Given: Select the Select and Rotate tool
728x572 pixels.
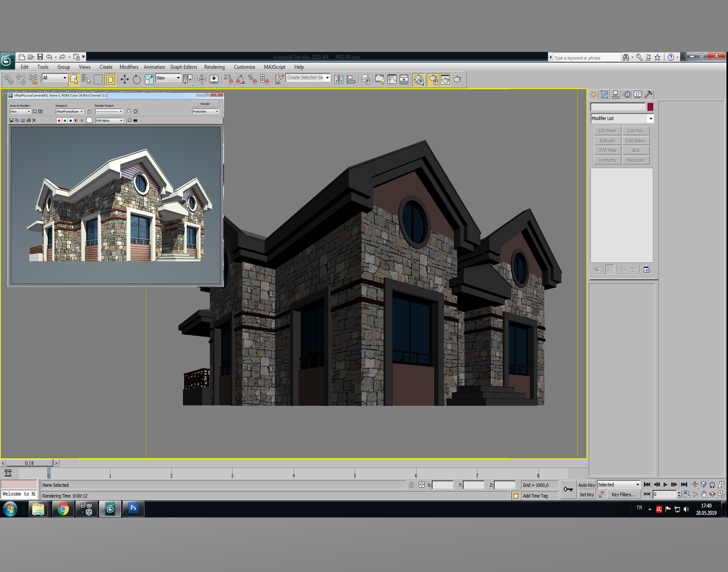Looking at the screenshot, I should (x=136, y=79).
